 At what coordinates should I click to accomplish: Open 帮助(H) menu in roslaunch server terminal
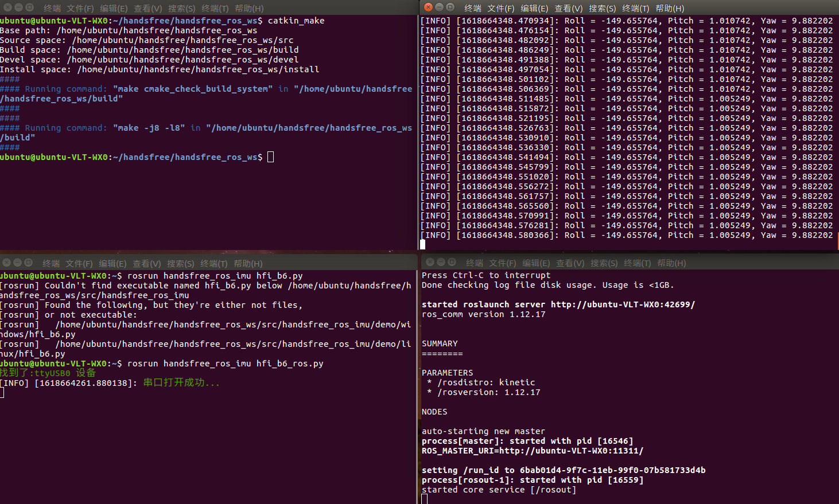pos(671,263)
